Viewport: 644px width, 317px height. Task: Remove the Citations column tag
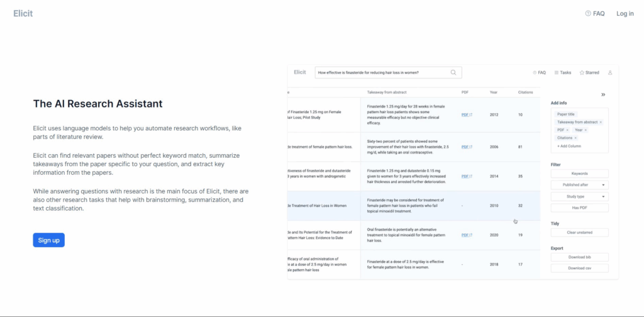575,138
